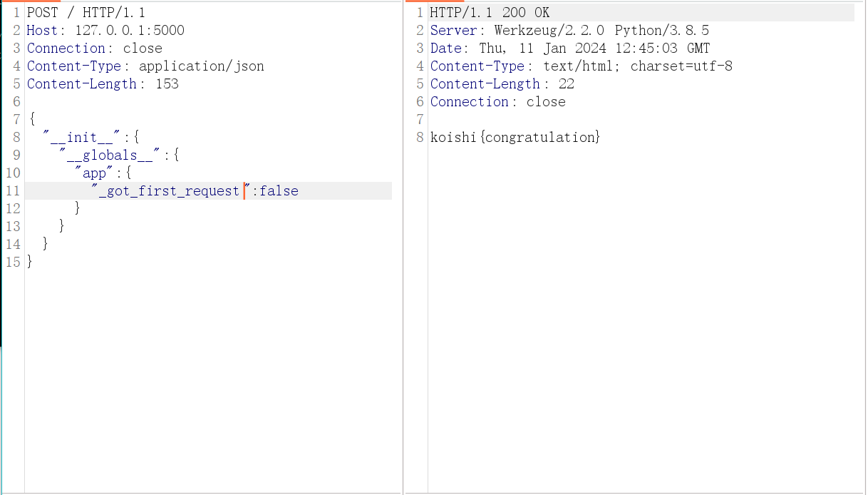Click the POST / HTTP/1.1 request line
This screenshot has height=495, width=868.
point(86,13)
